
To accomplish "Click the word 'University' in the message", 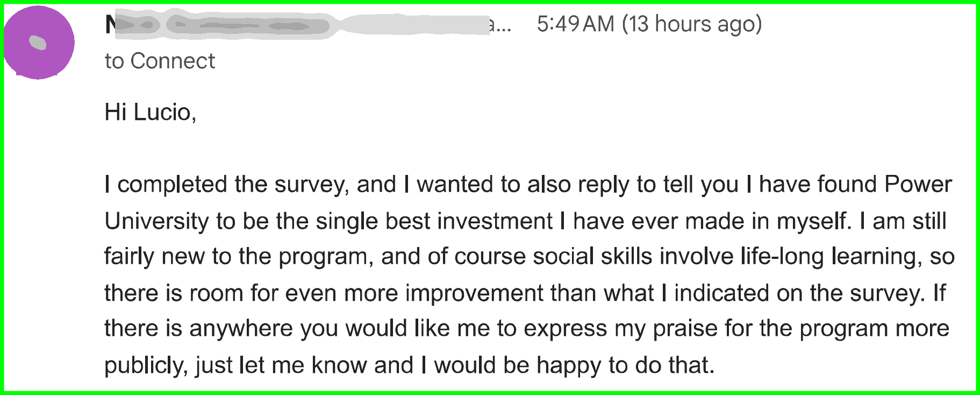I will pos(156,221).
